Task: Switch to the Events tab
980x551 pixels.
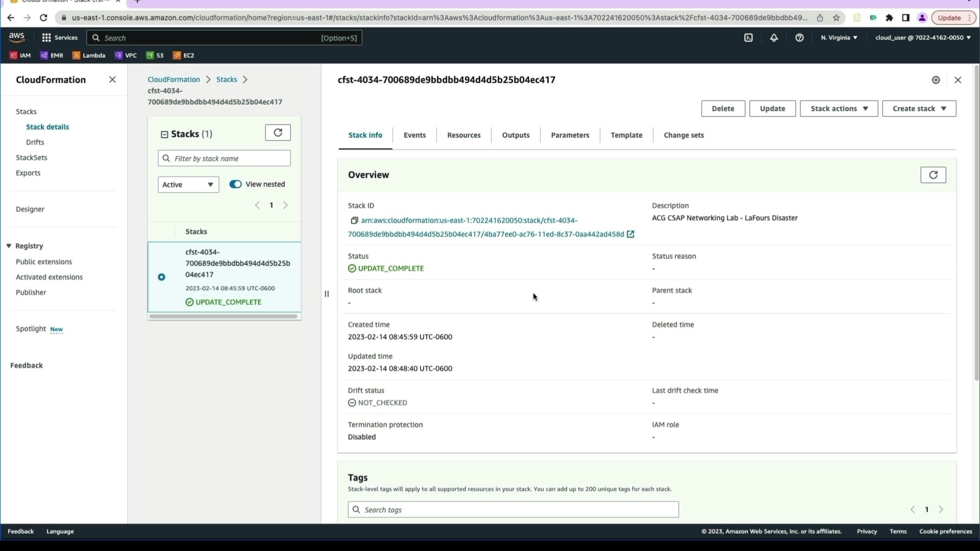Action: point(414,135)
